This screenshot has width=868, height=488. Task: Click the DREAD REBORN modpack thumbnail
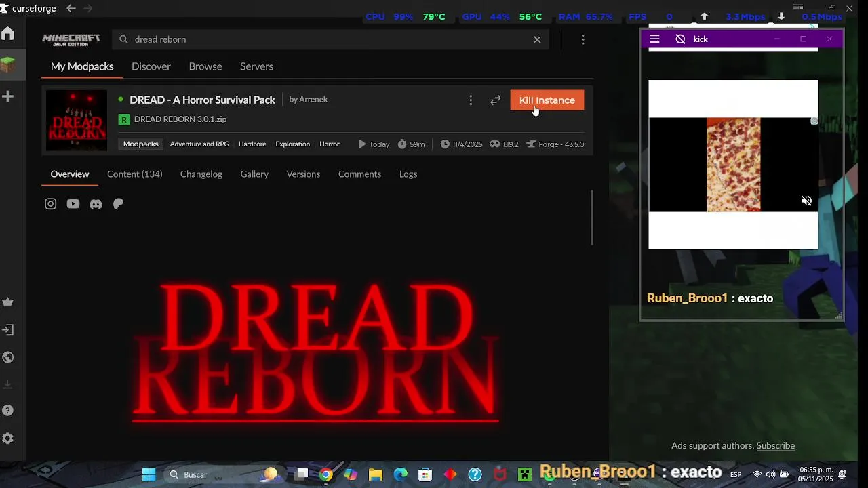tap(77, 121)
